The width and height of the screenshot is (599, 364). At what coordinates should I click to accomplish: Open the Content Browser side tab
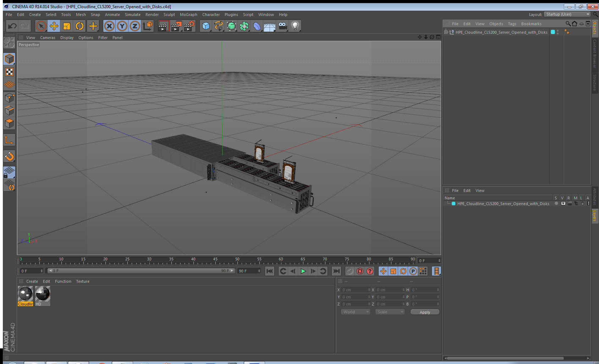(x=595, y=54)
